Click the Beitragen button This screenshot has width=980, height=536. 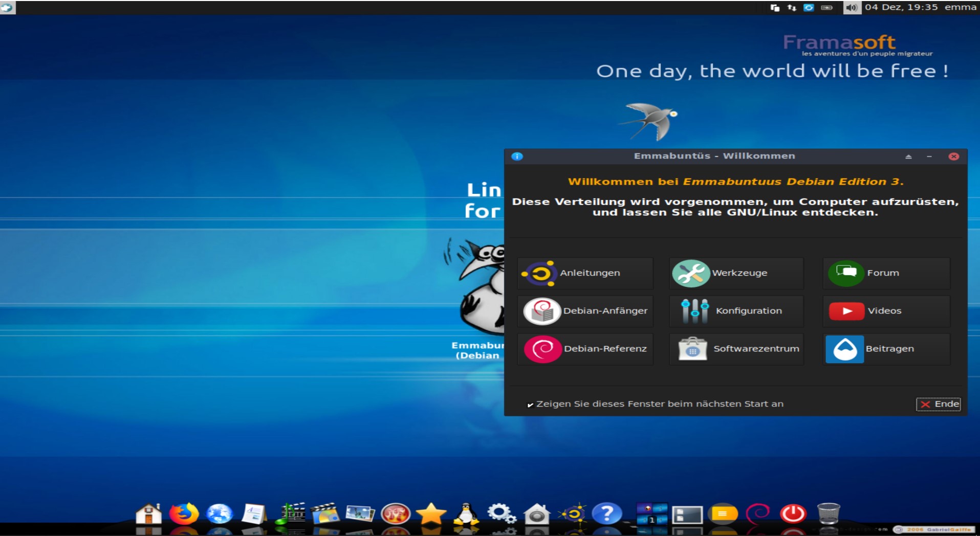[x=886, y=349]
